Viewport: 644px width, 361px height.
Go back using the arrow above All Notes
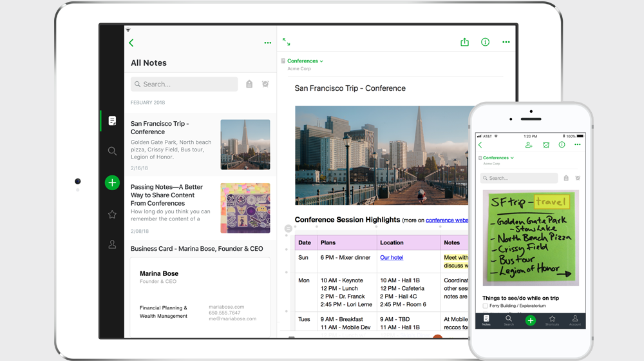coord(131,43)
